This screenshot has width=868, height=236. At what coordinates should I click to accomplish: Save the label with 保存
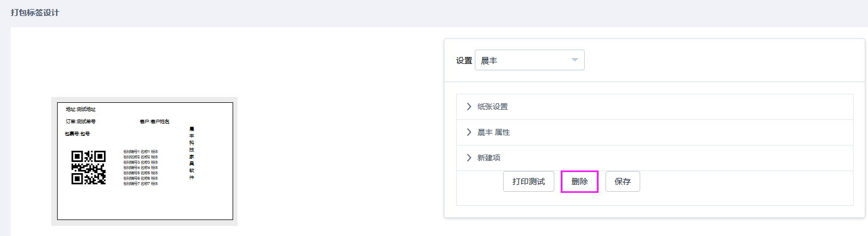(x=623, y=182)
